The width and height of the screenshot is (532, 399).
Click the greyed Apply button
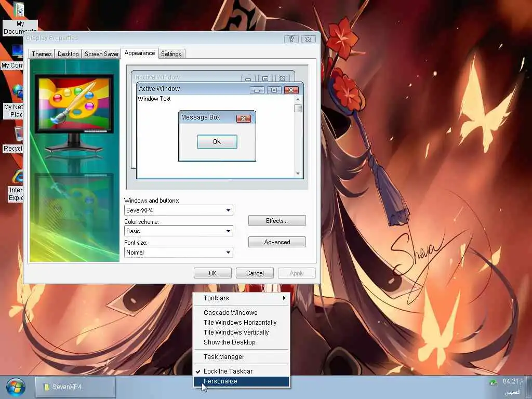(297, 273)
